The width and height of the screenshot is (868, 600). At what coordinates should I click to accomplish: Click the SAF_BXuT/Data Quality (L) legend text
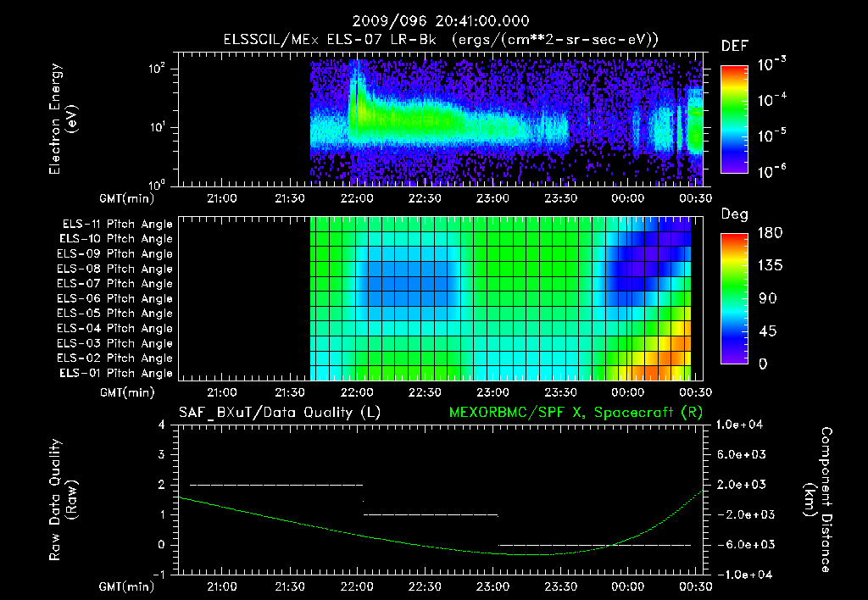point(280,413)
